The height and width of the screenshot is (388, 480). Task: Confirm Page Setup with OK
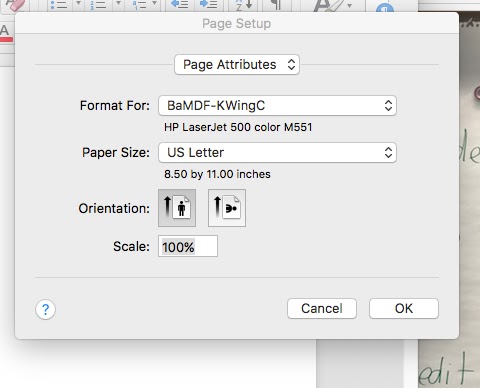click(404, 308)
